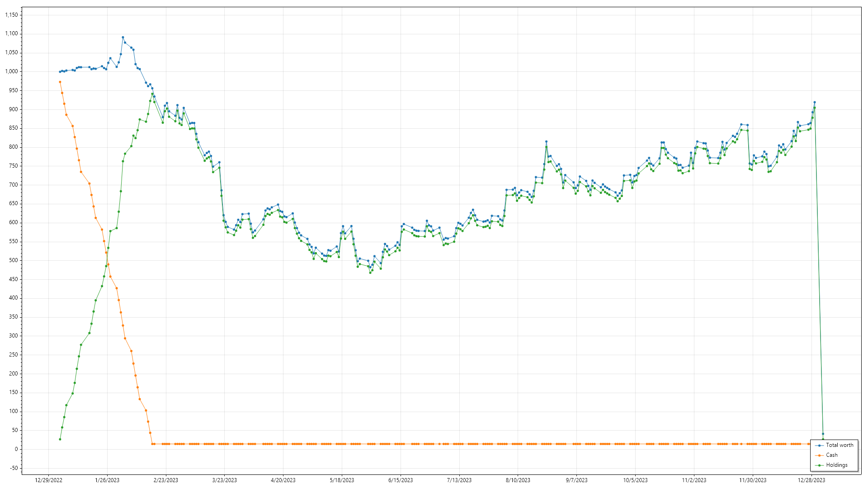
Task: Click the 250 y-axis value label
Action: click(14, 355)
